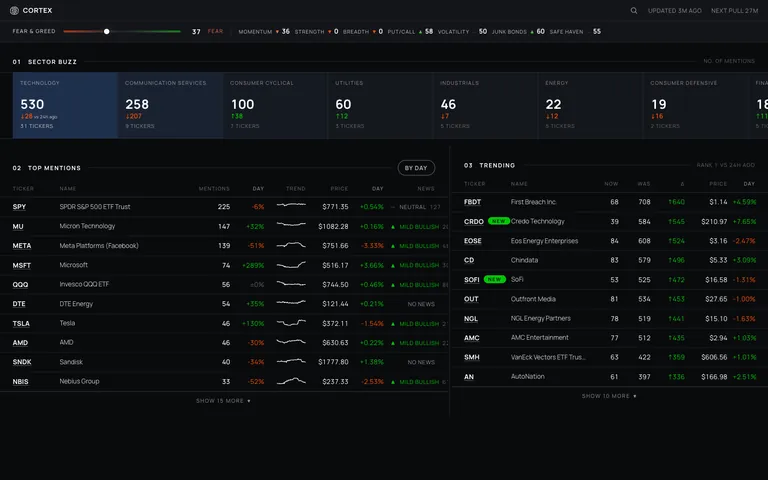Click the SPY Neutral news label
Image resolution: width=768 pixels, height=480 pixels.
click(412, 207)
